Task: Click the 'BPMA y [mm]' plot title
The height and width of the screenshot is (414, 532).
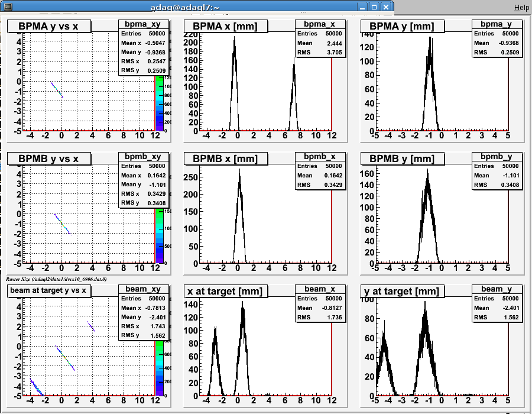Action: coord(402,26)
